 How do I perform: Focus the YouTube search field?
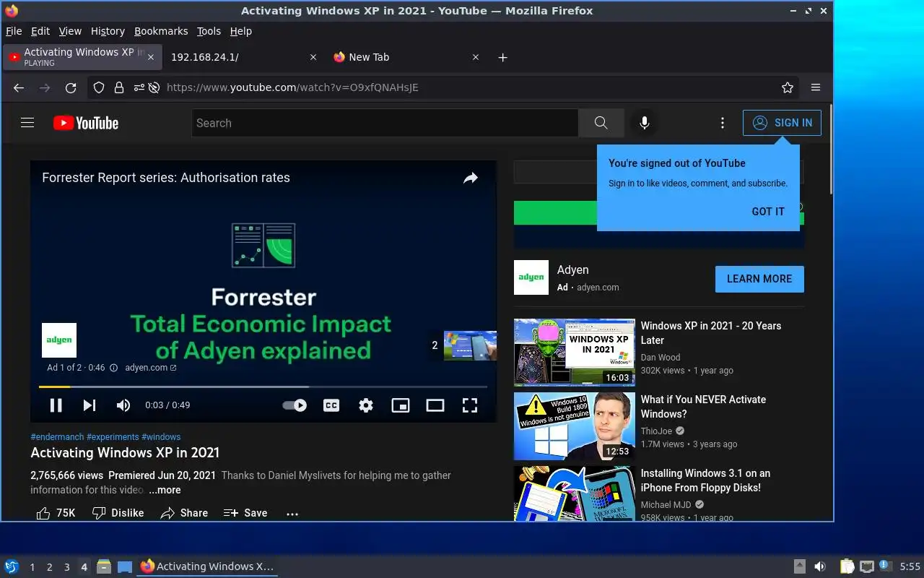(x=385, y=123)
